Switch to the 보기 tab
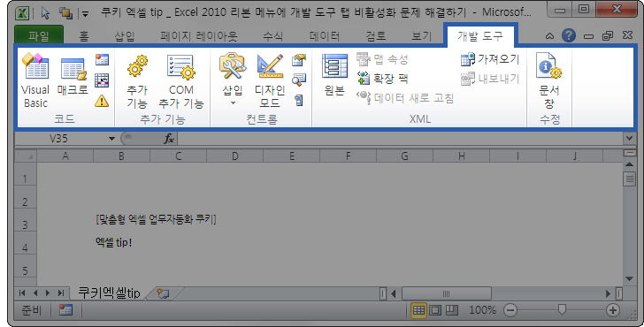Viewport: 644px width, 327px height. (422, 36)
